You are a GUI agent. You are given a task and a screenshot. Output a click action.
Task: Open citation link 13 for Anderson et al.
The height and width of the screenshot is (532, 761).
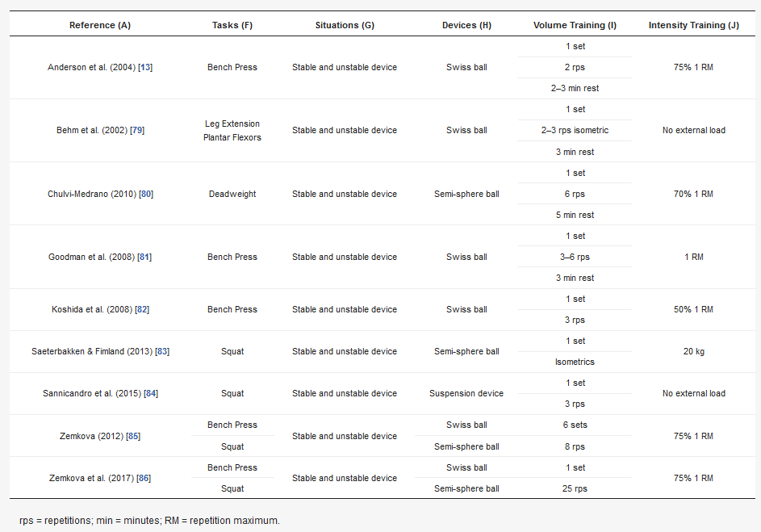pos(145,68)
